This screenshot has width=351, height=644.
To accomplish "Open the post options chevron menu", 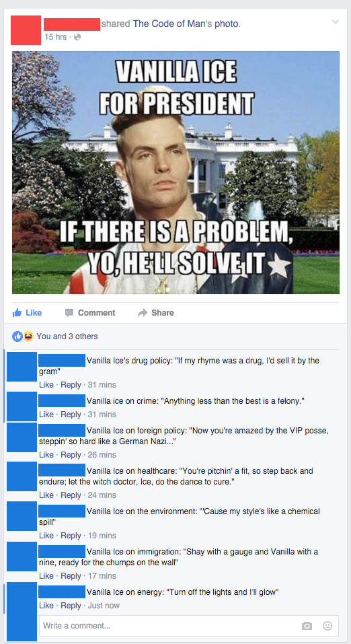I will 336,22.
